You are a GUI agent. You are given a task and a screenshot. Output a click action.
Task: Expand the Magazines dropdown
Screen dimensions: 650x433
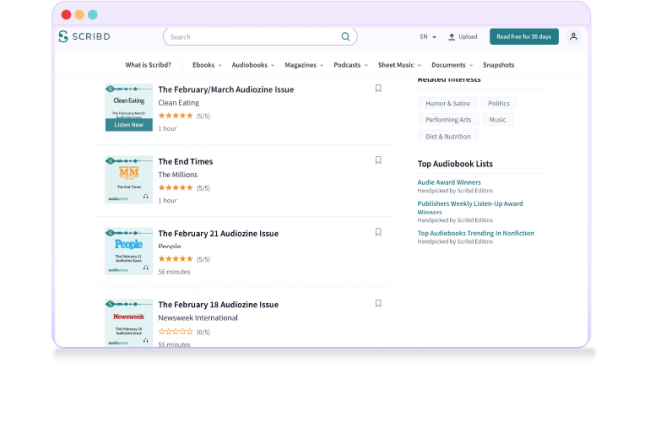[304, 65]
